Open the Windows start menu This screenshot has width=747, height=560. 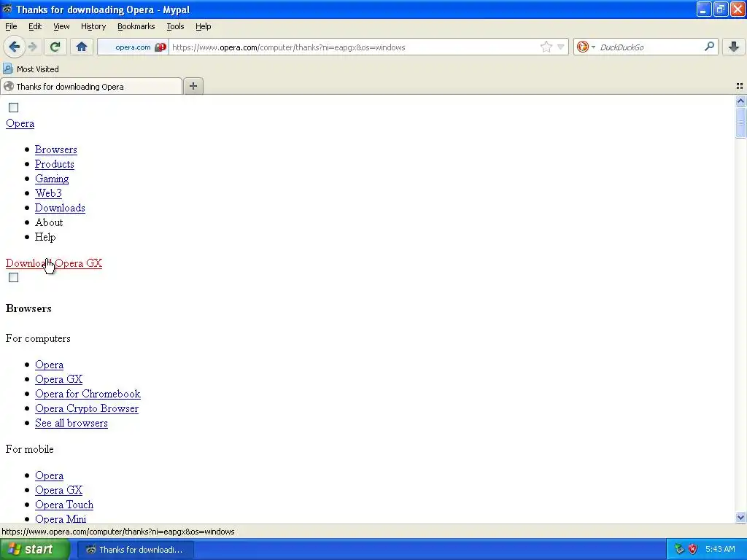(x=35, y=550)
